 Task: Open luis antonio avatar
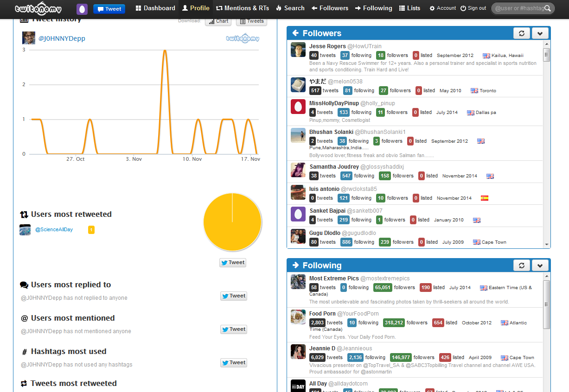298,192
